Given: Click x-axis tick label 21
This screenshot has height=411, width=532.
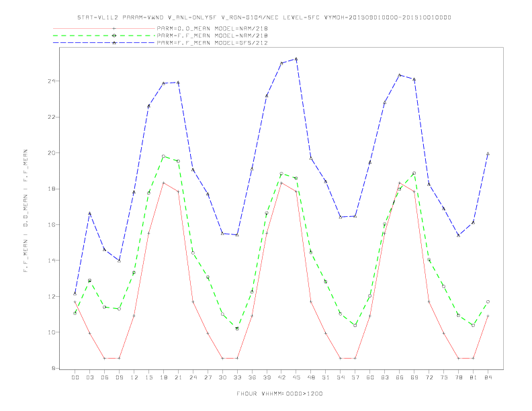Looking at the screenshot, I should pos(178,377).
